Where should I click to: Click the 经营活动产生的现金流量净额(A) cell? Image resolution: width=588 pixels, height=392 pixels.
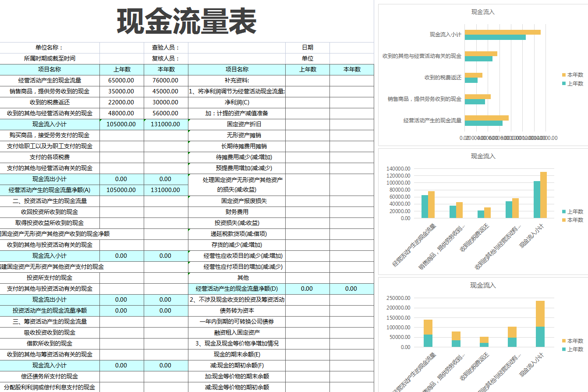[x=50, y=190]
